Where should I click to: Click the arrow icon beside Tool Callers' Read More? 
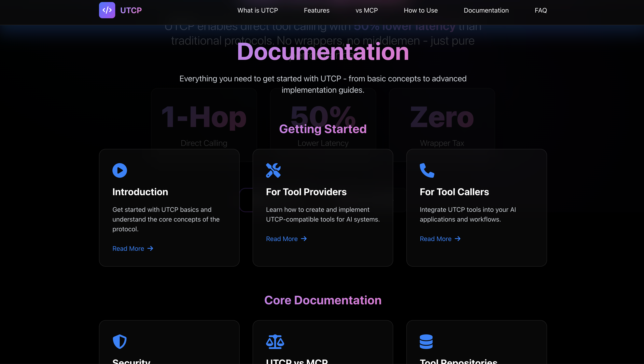(x=458, y=238)
